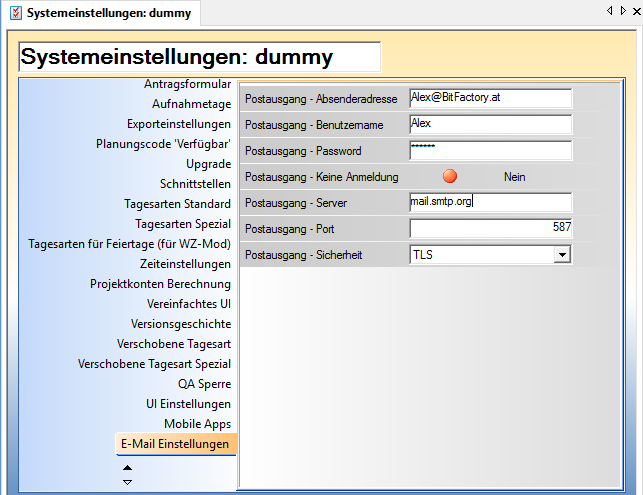643x495 pixels.
Task: Click the tab scroll left arrow
Action: pyautogui.click(x=610, y=11)
